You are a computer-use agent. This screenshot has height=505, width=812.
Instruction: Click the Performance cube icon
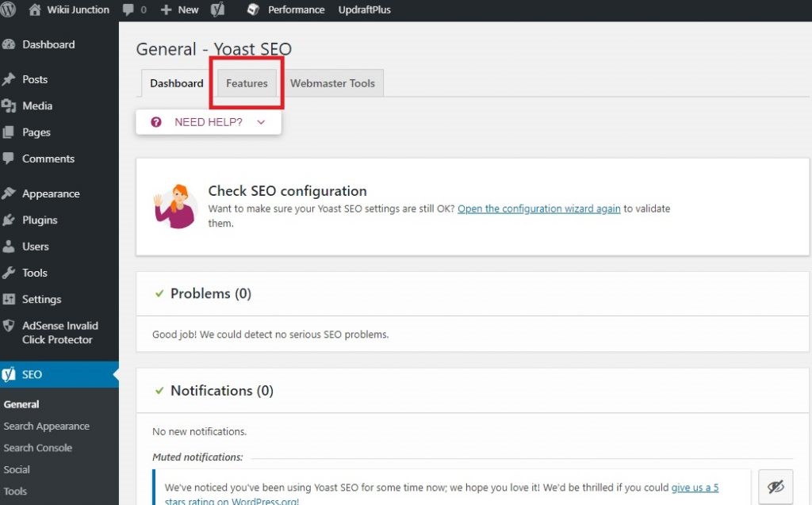click(x=253, y=10)
